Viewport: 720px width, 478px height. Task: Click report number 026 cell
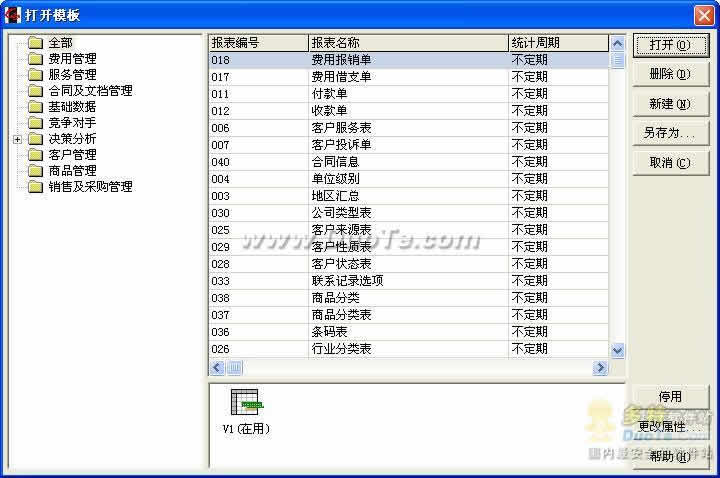[x=258, y=349]
